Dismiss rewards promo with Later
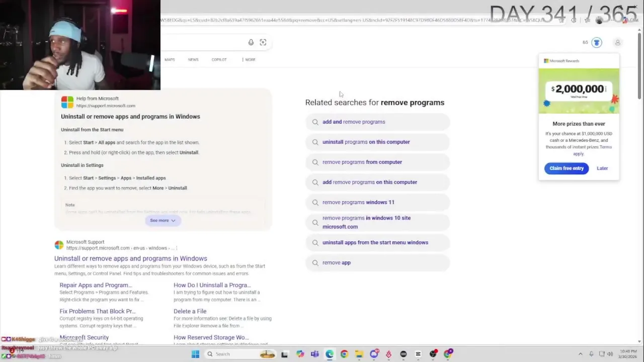 pyautogui.click(x=602, y=168)
